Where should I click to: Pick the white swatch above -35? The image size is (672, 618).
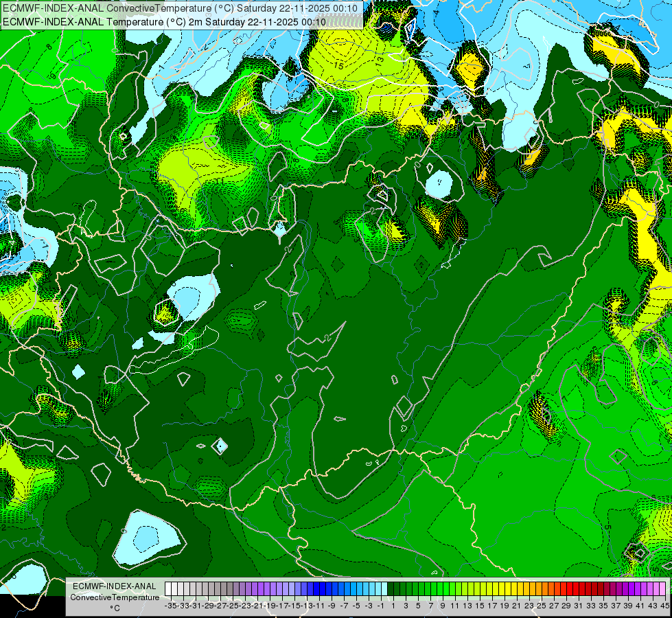click(x=168, y=589)
